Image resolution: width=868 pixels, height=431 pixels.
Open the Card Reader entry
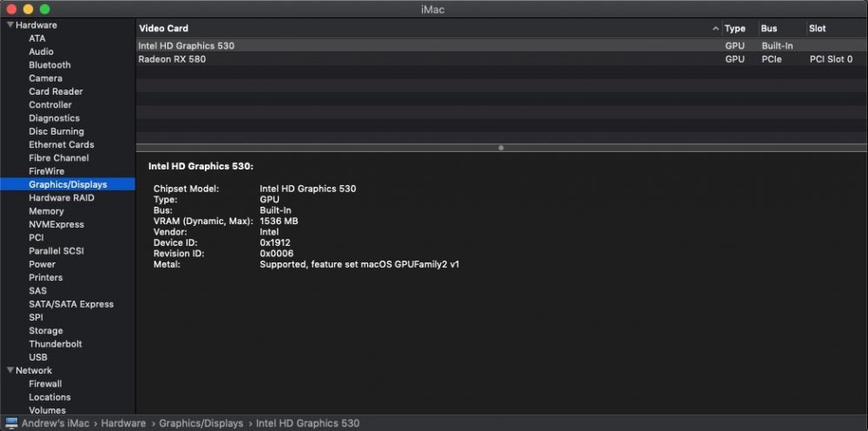56,91
